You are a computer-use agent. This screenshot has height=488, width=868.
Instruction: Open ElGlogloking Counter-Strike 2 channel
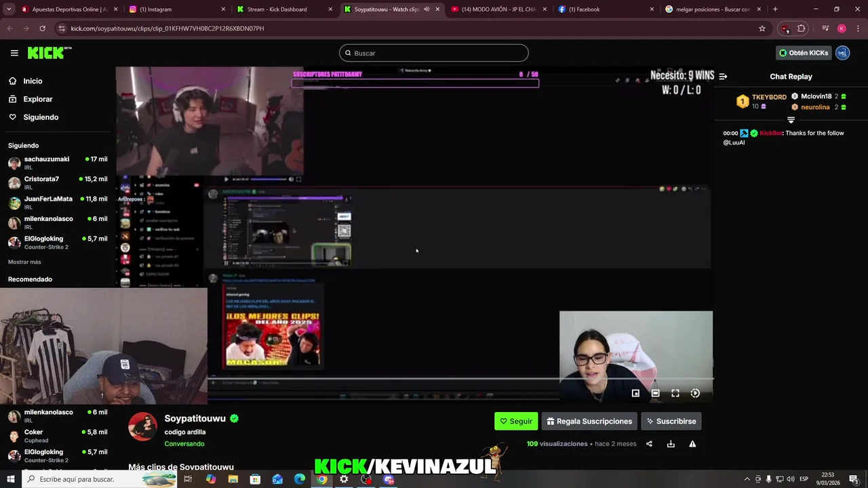click(58, 243)
